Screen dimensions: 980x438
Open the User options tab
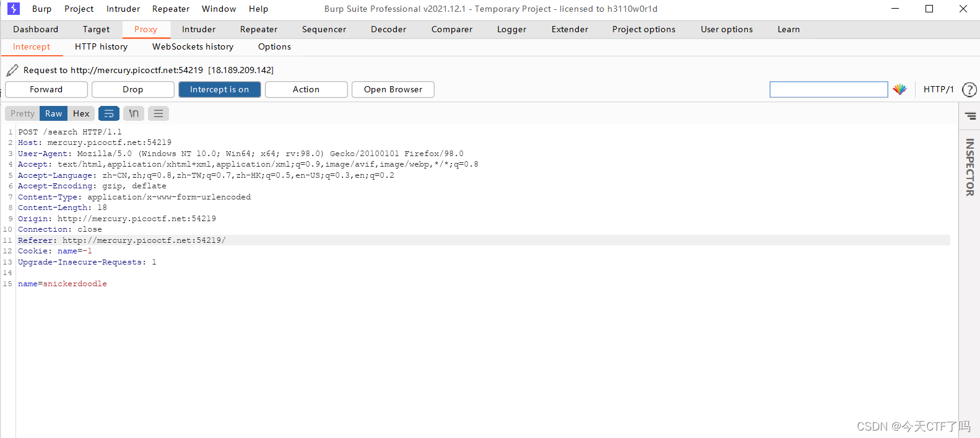[727, 29]
